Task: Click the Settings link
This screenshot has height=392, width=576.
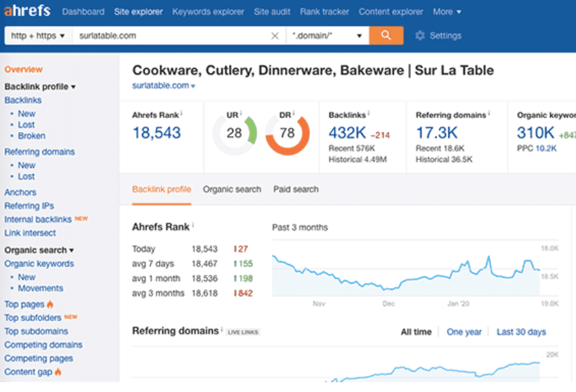Action: [x=445, y=36]
